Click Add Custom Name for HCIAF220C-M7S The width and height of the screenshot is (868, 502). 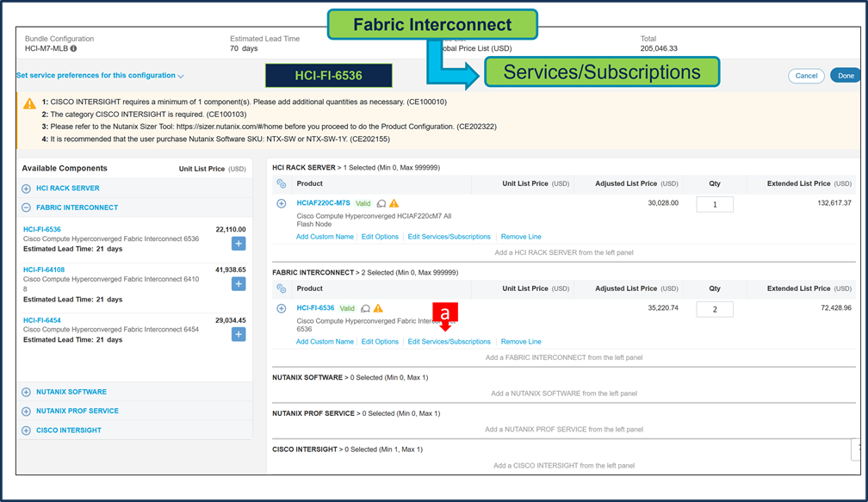coord(325,237)
